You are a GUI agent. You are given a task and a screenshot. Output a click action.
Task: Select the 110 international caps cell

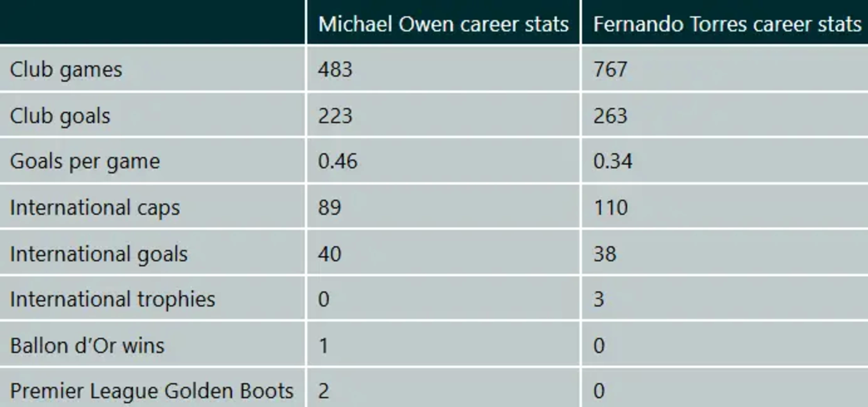[611, 207]
